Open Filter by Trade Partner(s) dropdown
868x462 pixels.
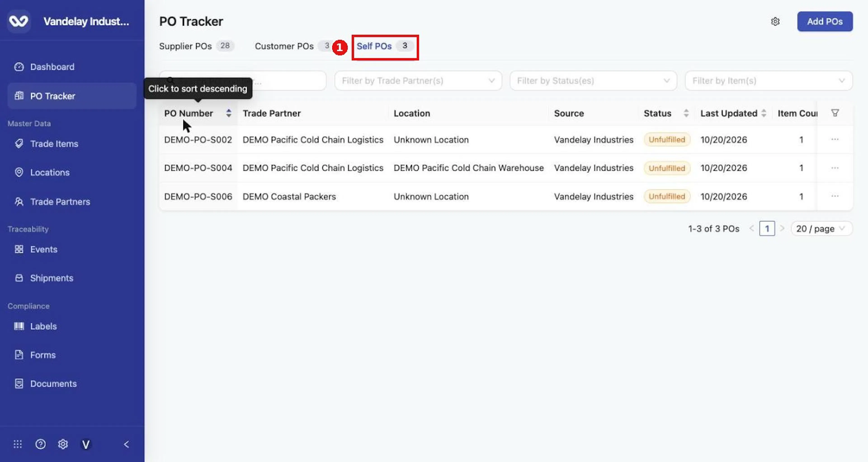tap(418, 80)
